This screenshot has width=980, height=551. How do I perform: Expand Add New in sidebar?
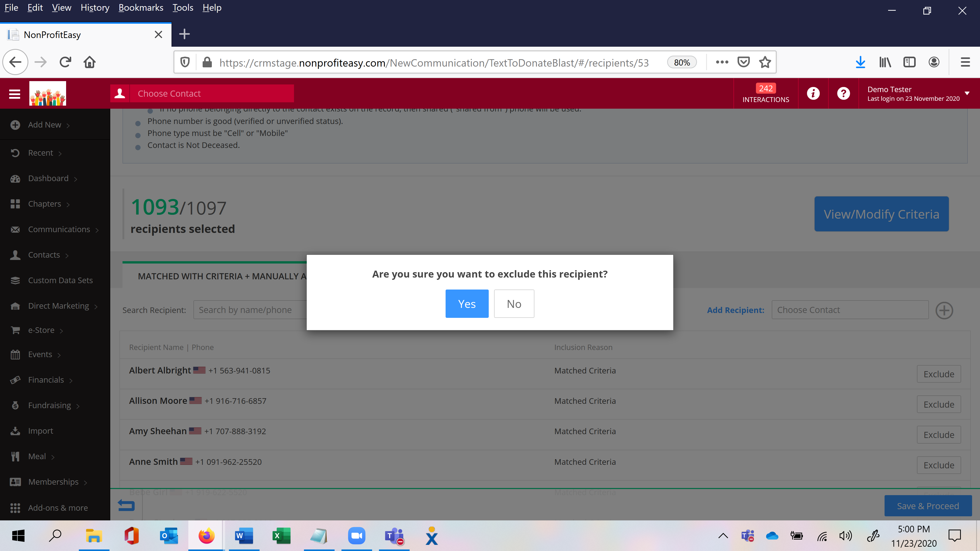coord(44,125)
